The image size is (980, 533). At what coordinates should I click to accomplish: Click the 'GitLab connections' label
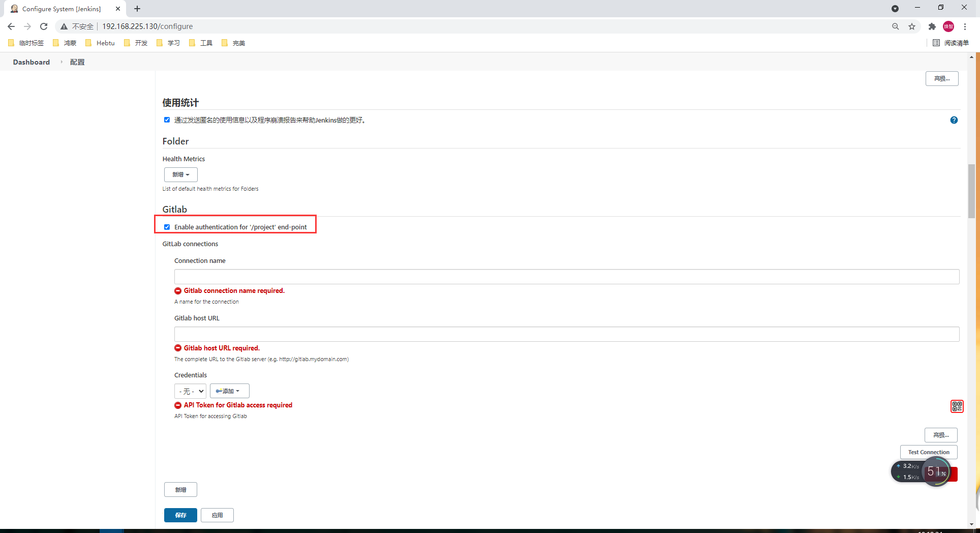click(190, 244)
